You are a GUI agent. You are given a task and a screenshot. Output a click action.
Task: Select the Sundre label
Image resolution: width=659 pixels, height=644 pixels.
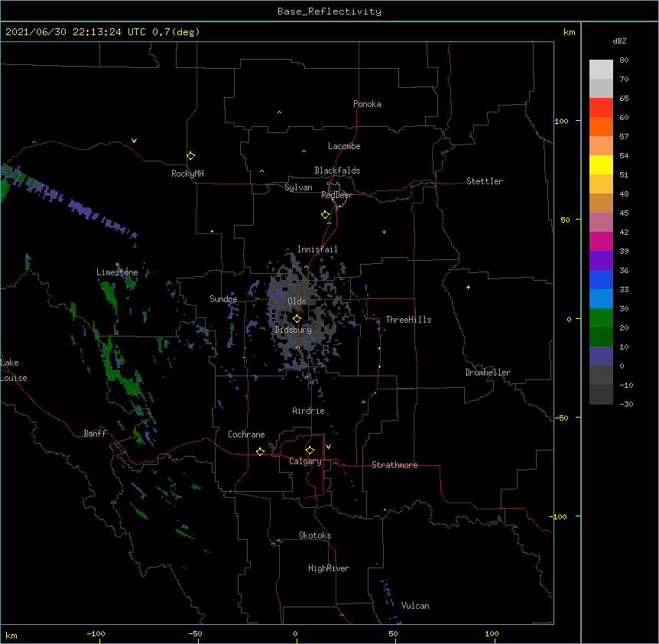pyautogui.click(x=223, y=299)
